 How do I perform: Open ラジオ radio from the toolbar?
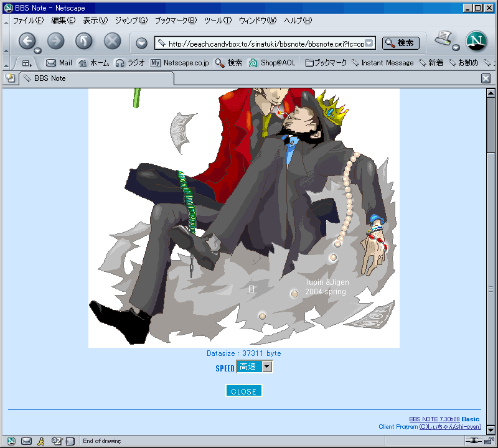point(130,63)
